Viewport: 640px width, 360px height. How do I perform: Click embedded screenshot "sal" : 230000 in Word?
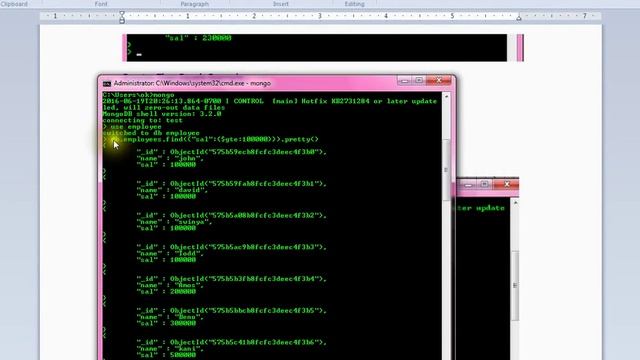click(198, 38)
